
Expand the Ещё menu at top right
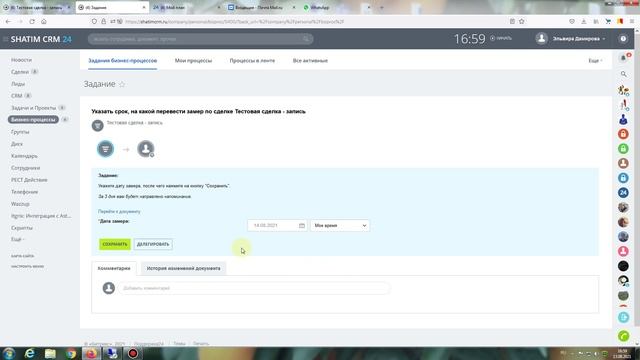coord(595,60)
